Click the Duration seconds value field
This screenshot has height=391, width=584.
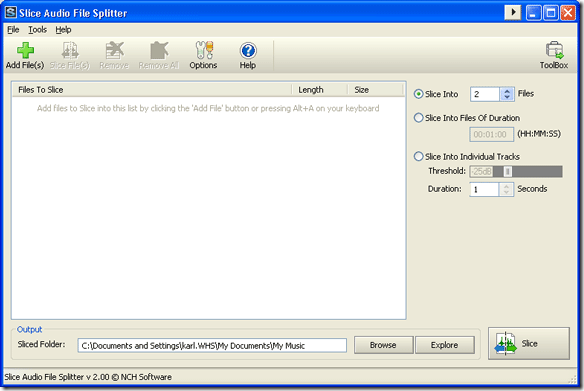[484, 190]
